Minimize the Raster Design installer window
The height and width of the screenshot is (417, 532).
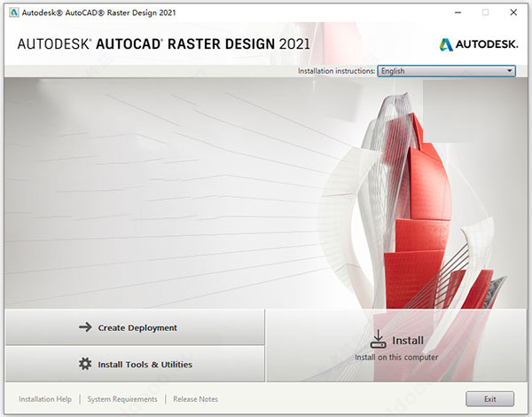click(x=458, y=12)
